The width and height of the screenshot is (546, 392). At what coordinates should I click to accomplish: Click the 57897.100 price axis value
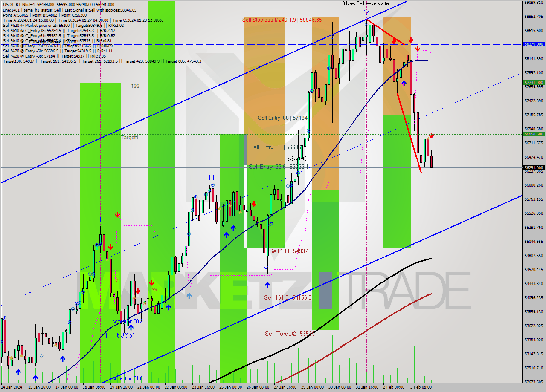[534, 72]
